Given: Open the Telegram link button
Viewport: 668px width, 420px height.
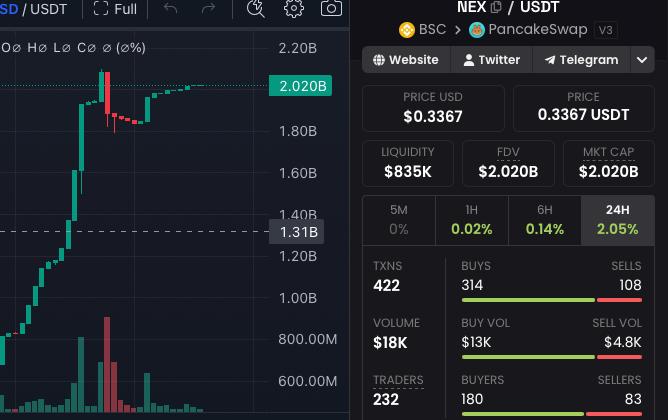Looking at the screenshot, I should point(581,60).
